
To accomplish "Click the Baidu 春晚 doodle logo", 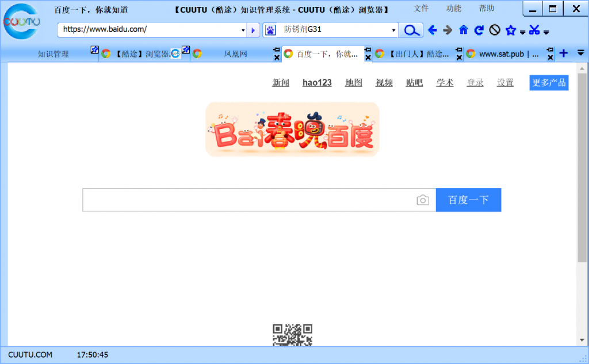I will pos(292,129).
